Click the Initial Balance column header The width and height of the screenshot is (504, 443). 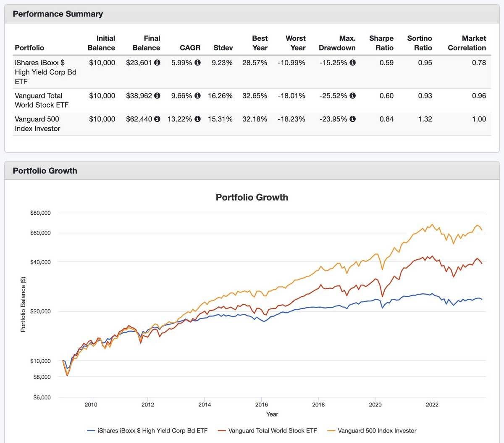101,43
